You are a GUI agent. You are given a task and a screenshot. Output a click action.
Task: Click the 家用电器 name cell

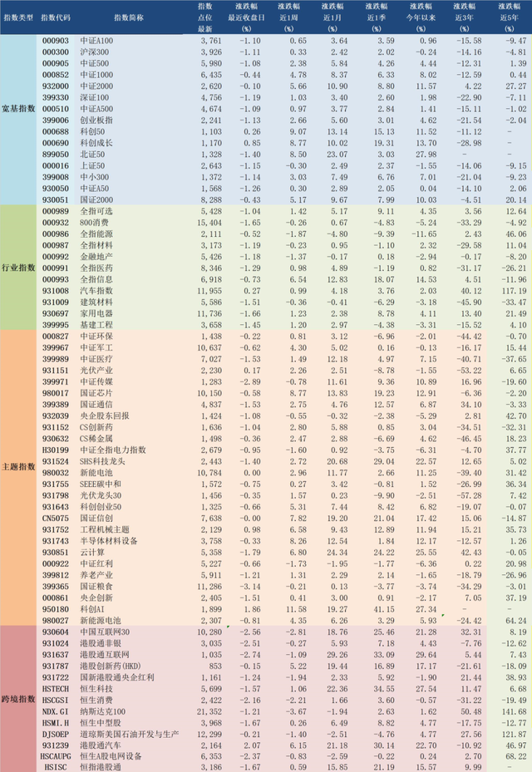point(96,313)
